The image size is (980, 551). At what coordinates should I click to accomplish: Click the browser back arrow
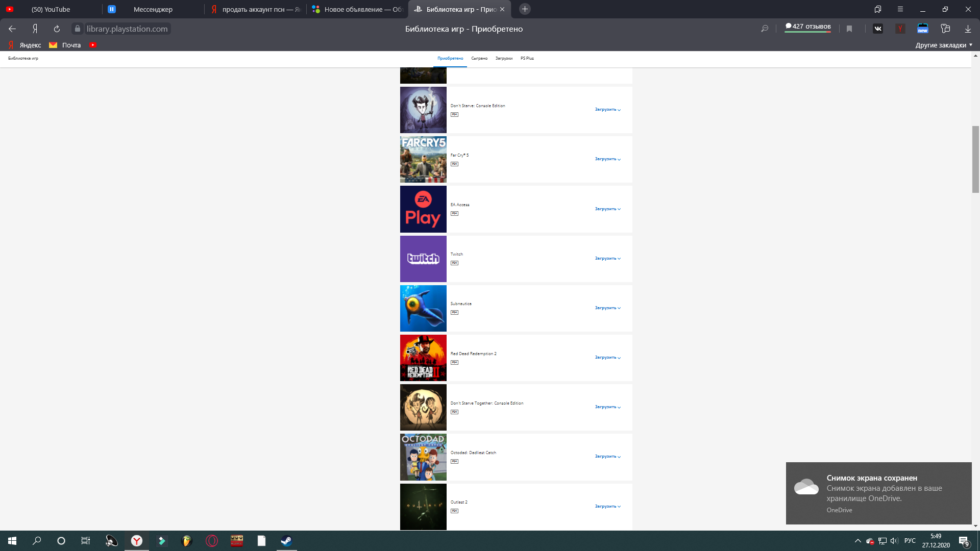pos(12,29)
